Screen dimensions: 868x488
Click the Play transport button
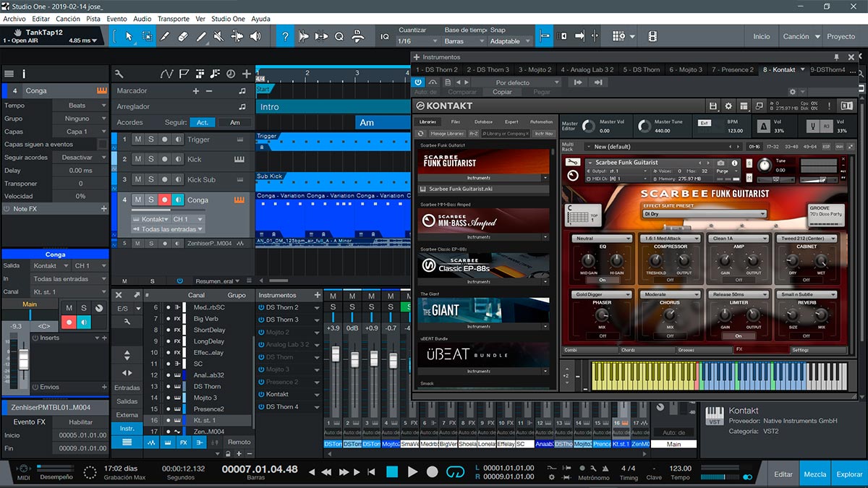pyautogui.click(x=412, y=472)
